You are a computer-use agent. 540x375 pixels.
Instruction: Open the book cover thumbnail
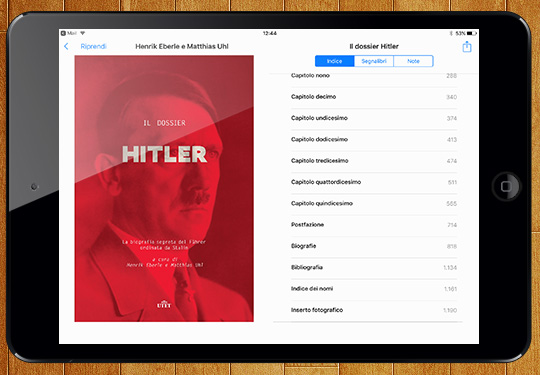[164, 188]
